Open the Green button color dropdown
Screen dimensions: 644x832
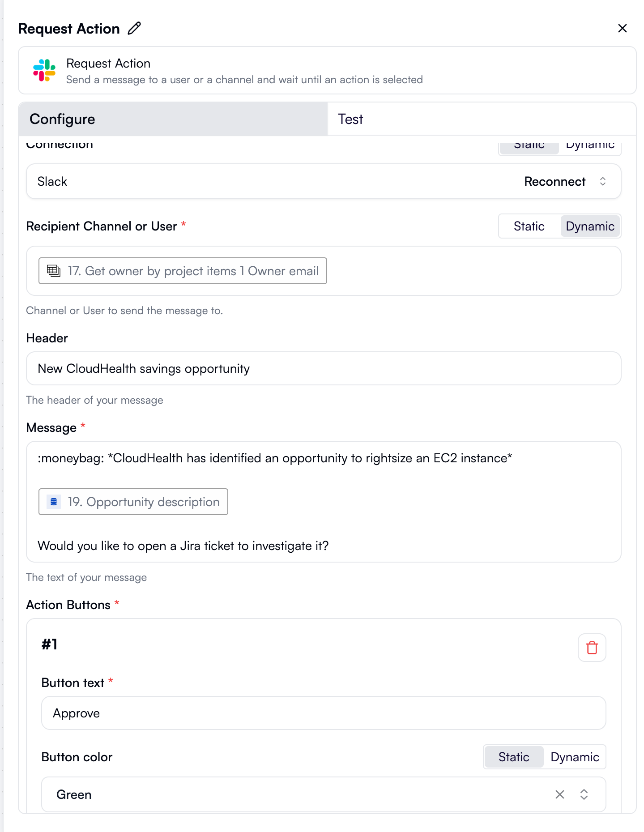click(584, 794)
